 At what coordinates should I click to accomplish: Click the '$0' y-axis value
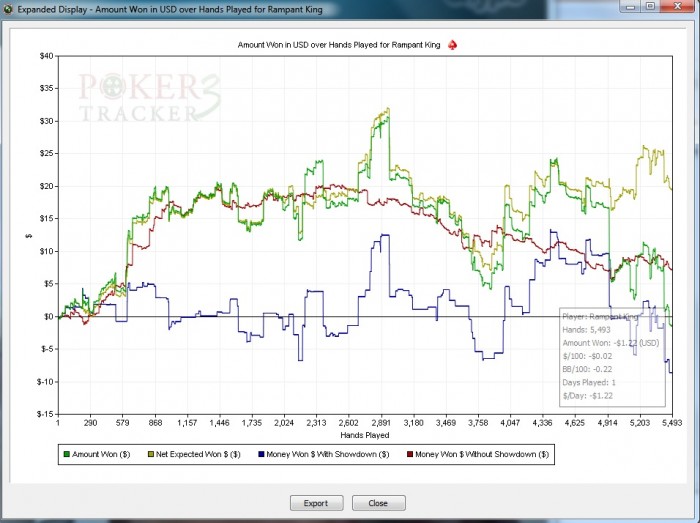pos(48,316)
